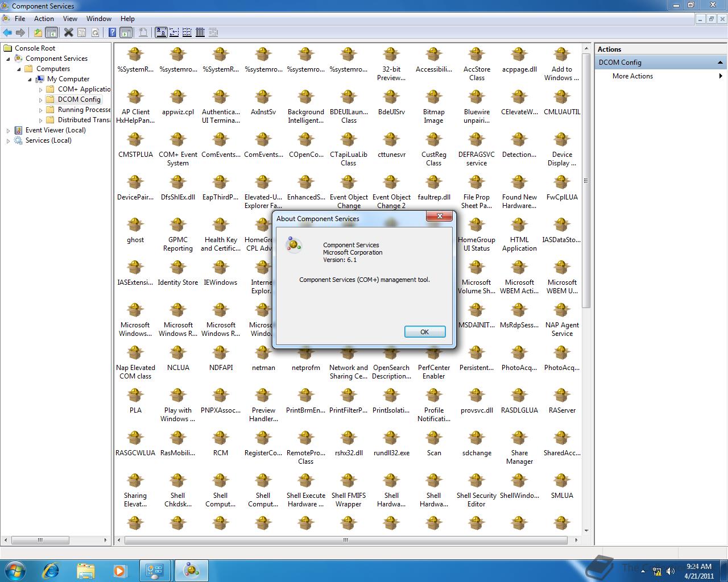Click the Back arrow toolbar button
This screenshot has width=728, height=582.
(7, 32)
